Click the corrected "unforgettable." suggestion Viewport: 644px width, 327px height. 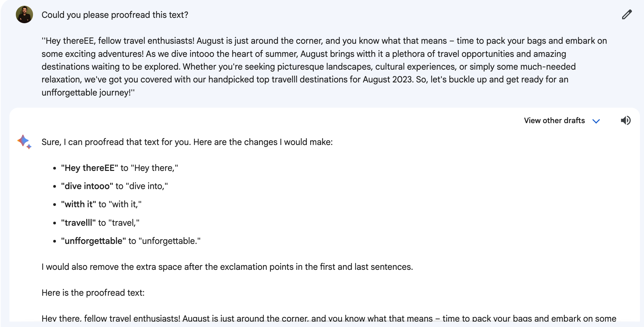169,241
